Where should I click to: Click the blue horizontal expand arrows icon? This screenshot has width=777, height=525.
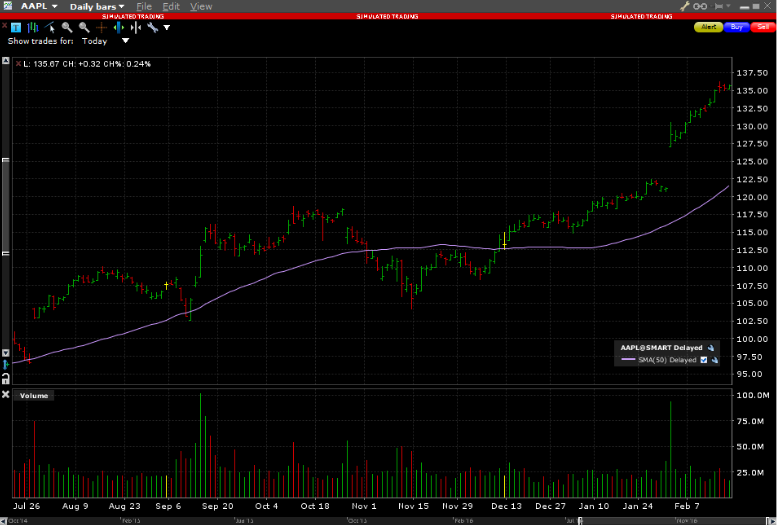click(x=118, y=27)
